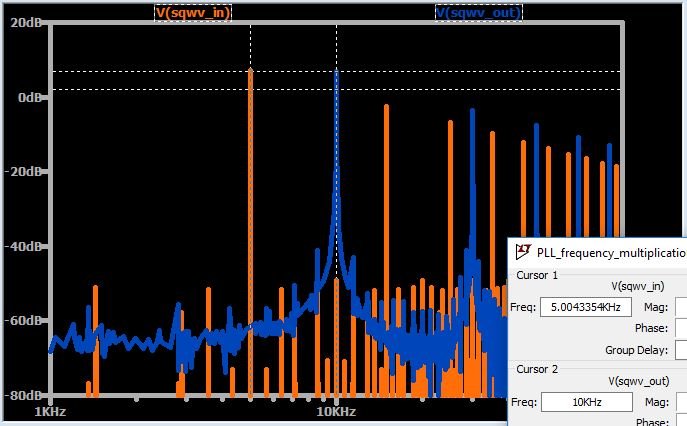
Task: Click the Cursor 2 Freq input field
Action: click(585, 402)
